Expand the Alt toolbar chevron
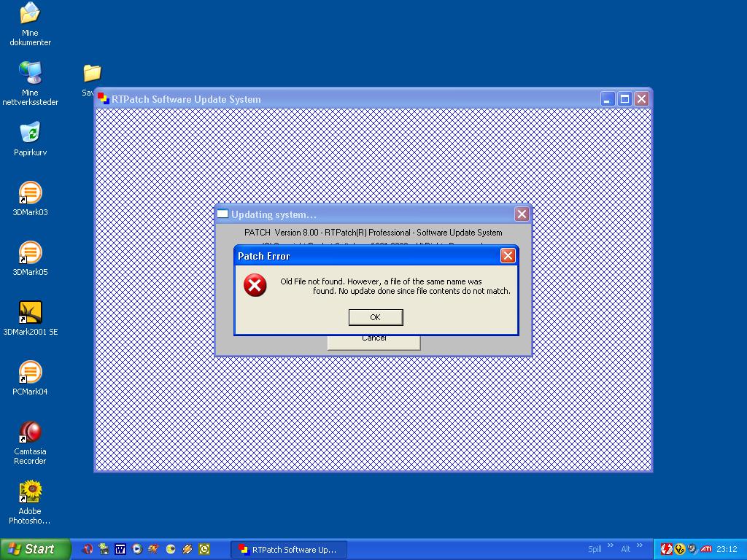The height and width of the screenshot is (560, 747). 639,545
